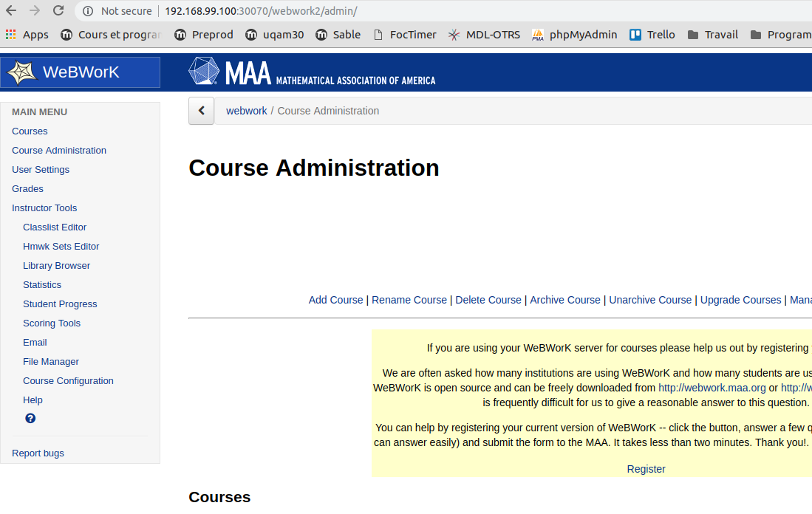Click the MAA polyhedron logo

pyautogui.click(x=204, y=71)
